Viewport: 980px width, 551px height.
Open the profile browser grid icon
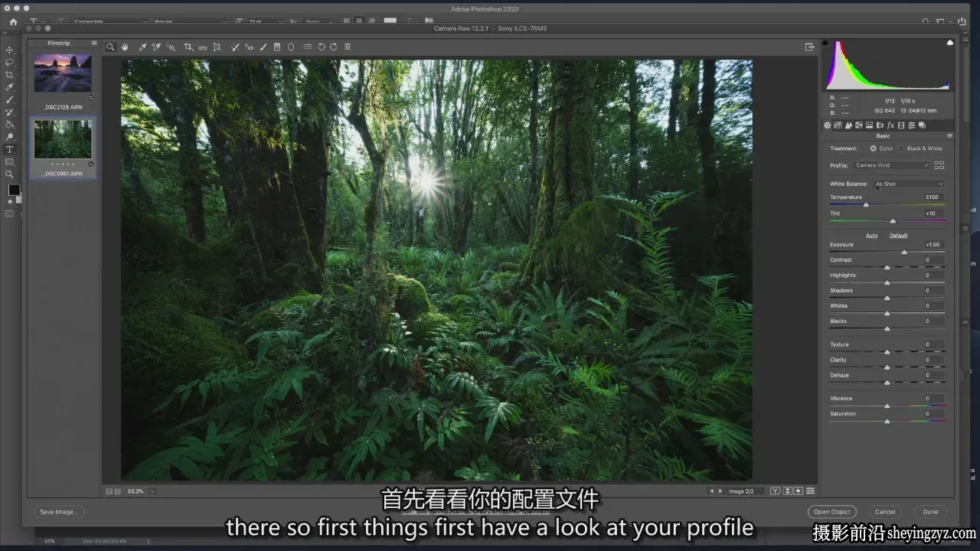pyautogui.click(x=939, y=165)
